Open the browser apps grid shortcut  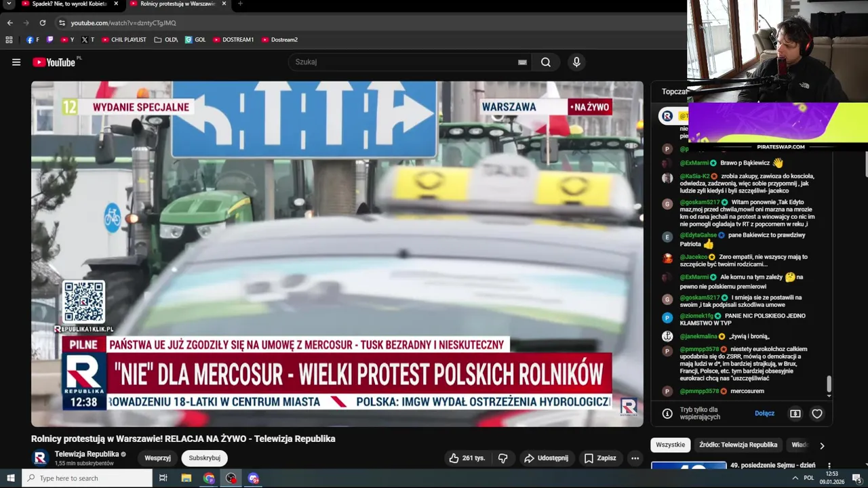pyautogui.click(x=9, y=40)
